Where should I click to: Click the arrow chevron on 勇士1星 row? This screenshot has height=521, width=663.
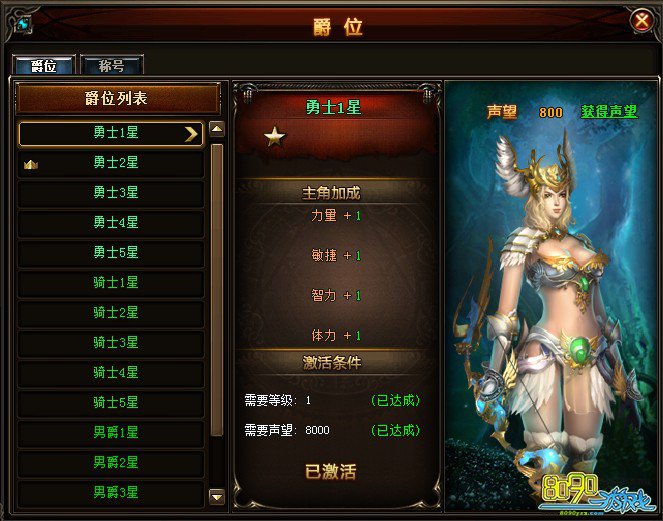click(x=191, y=134)
